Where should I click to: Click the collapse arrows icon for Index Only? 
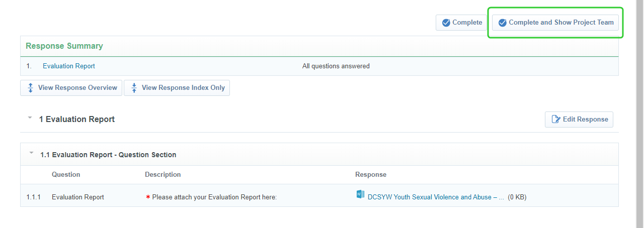coord(134,88)
